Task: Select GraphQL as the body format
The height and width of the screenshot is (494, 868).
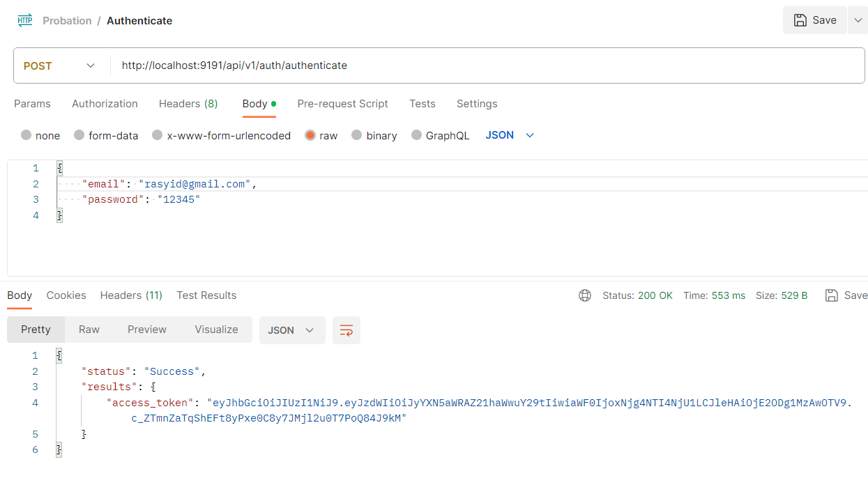Action: pyautogui.click(x=440, y=135)
